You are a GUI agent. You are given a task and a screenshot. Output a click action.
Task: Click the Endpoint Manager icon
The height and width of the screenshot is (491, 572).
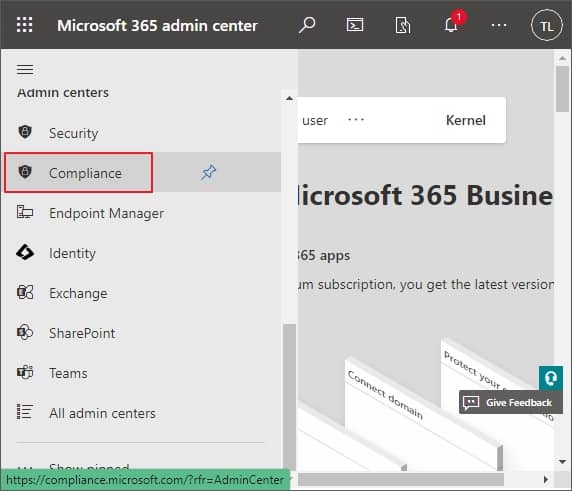(25, 212)
